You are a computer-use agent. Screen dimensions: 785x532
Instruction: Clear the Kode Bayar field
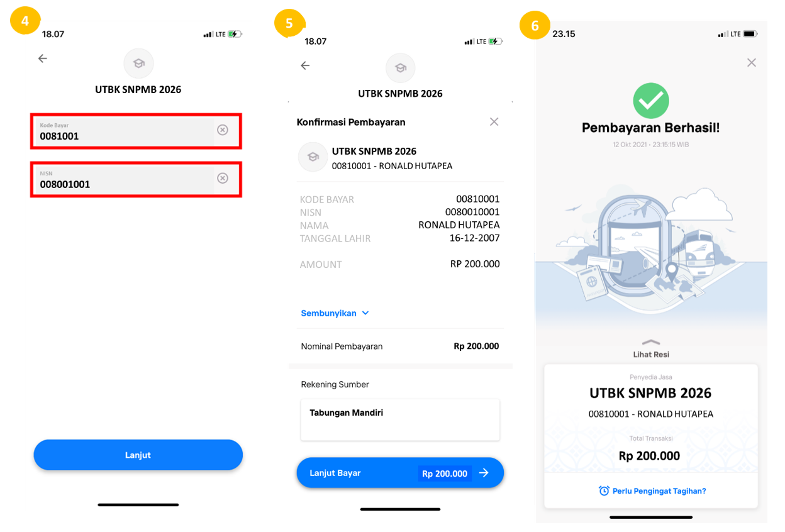click(223, 130)
